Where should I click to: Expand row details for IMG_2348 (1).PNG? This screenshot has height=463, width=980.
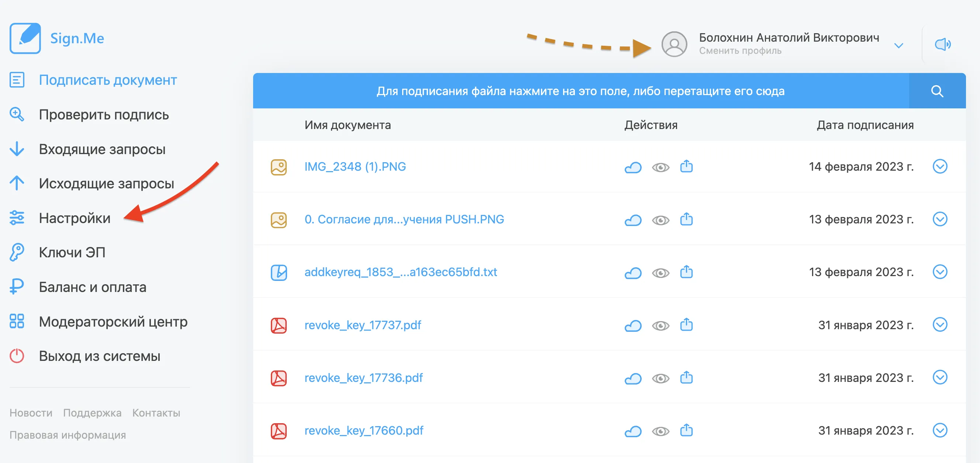(x=940, y=166)
